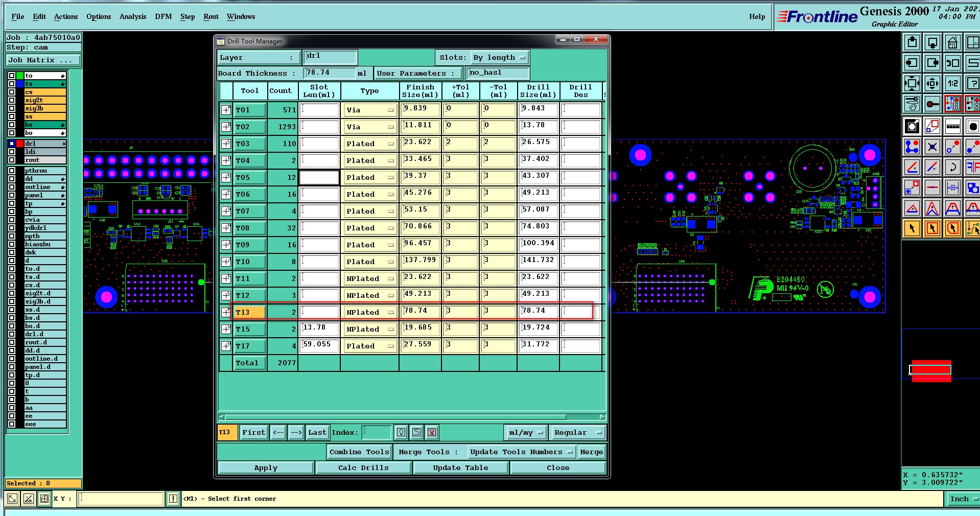Open the Slots 'By length' dropdown
This screenshot has height=516, width=980.
coord(499,58)
